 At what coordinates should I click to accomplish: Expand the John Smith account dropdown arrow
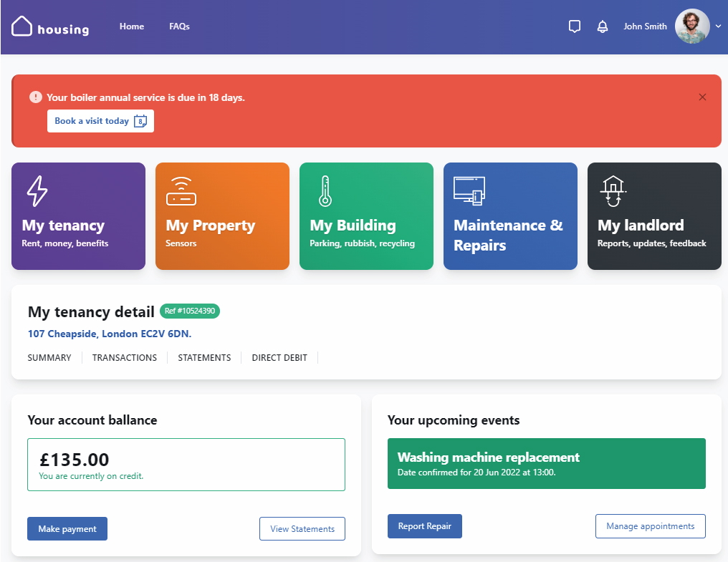tap(719, 26)
